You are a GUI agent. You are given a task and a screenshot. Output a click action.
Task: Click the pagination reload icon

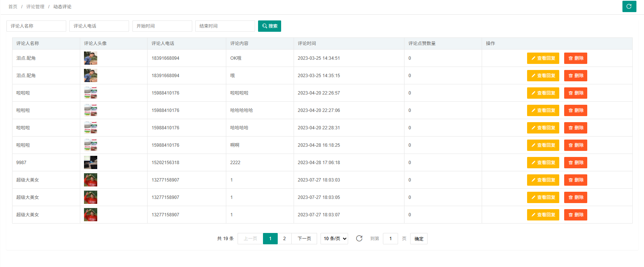(x=359, y=238)
